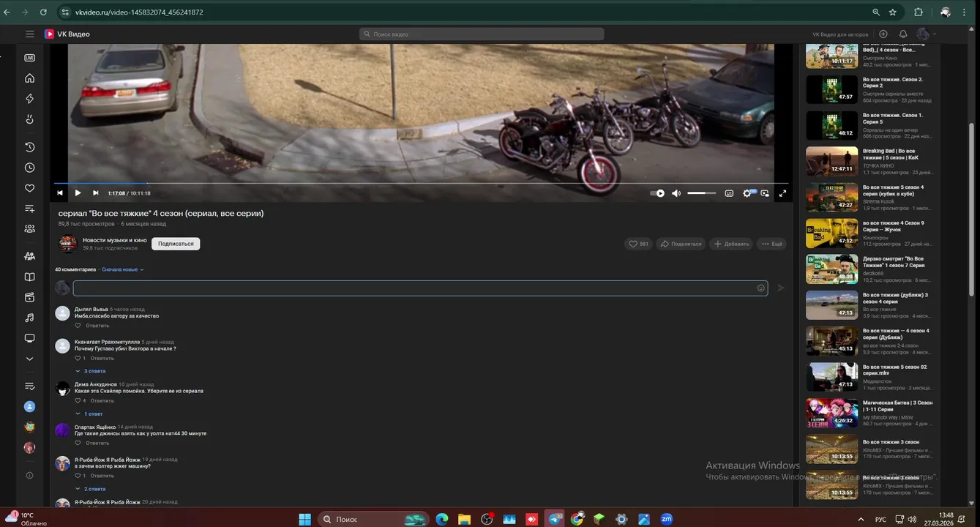Open subscriptions people icon in sidebar
Screen dimensions: 980x527
click(x=29, y=228)
